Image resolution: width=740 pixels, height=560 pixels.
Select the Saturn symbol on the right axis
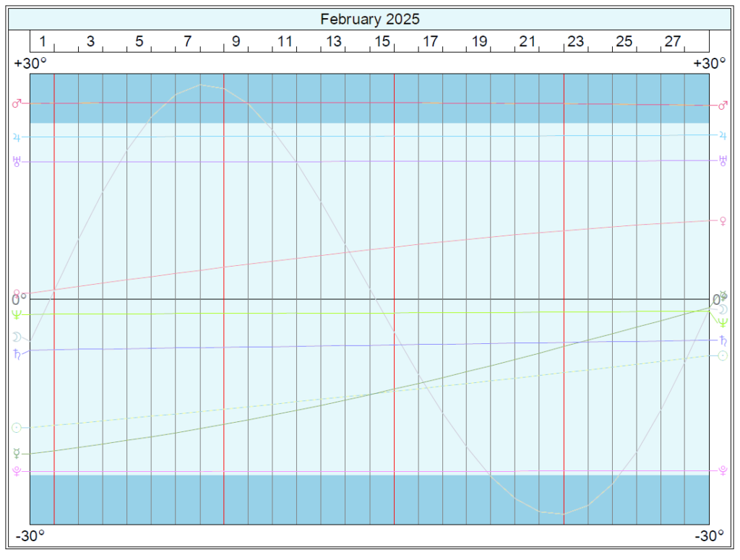pos(723,340)
